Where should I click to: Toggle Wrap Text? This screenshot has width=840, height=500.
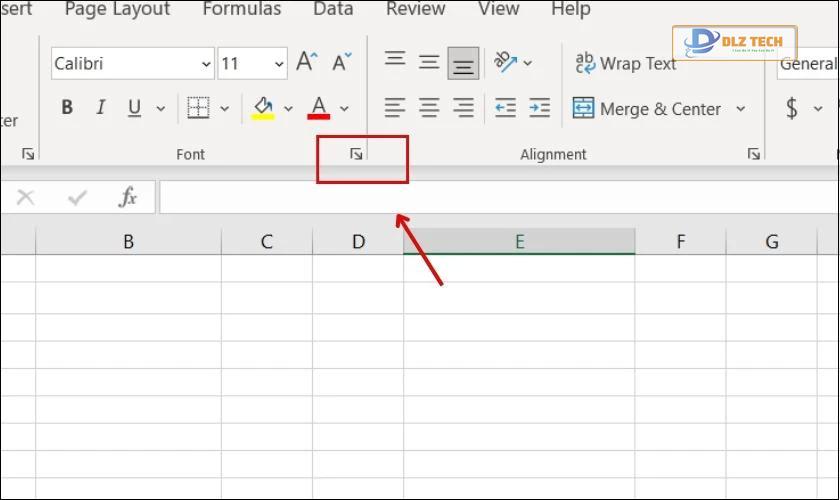point(625,63)
